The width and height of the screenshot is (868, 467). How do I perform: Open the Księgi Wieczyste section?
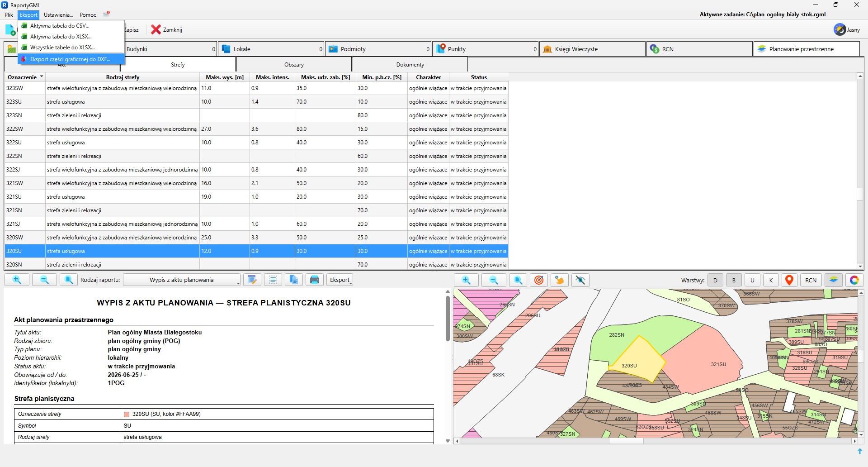pos(592,49)
